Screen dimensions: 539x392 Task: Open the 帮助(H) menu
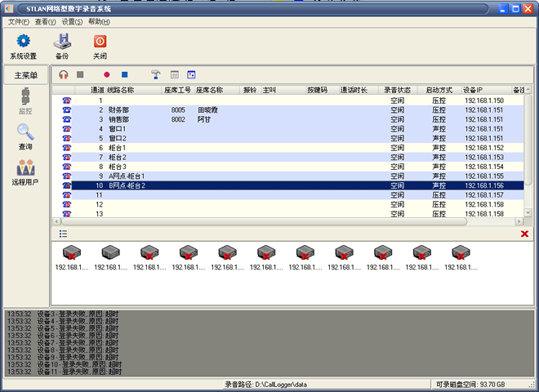coord(99,21)
